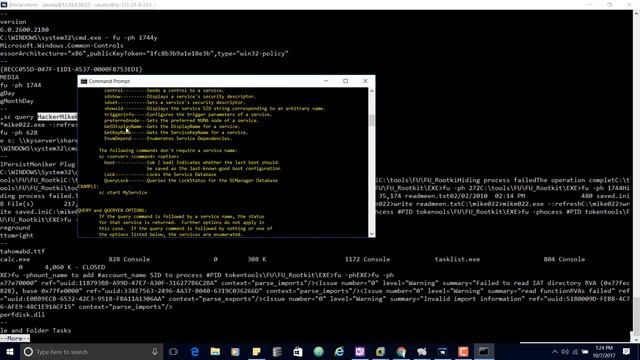Click the highlighted HackerMike text in terminal
The height and width of the screenshot is (360, 640).
57,117
